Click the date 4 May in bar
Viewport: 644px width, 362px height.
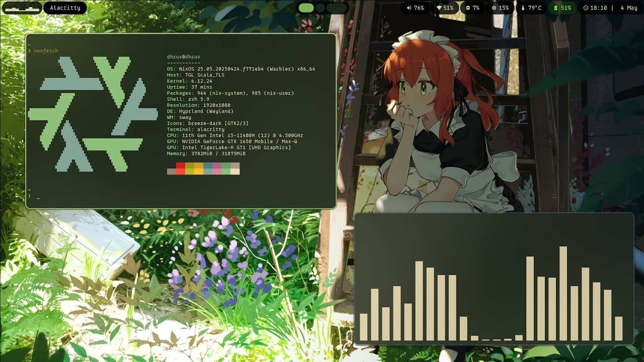[x=629, y=8]
